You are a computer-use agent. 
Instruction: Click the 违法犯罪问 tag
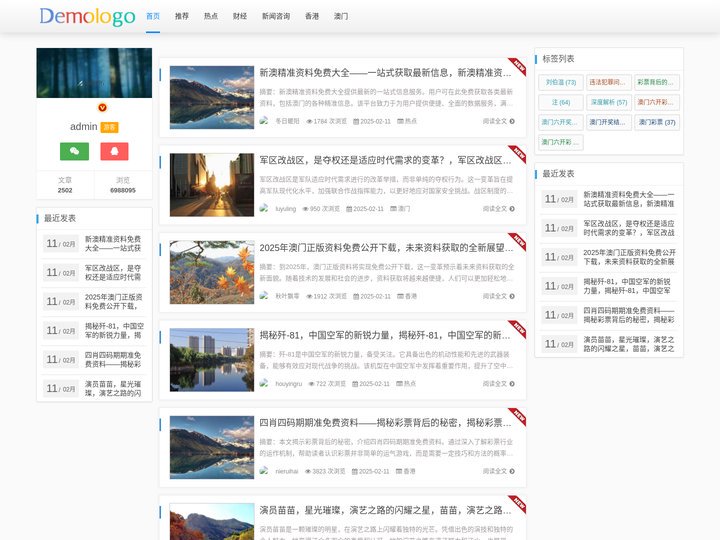609,83
